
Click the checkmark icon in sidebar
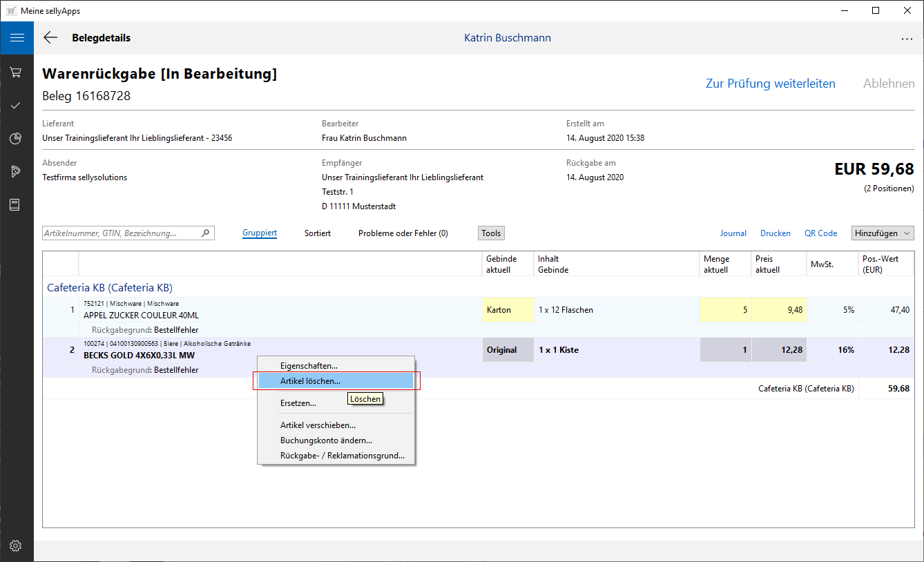pos(16,106)
